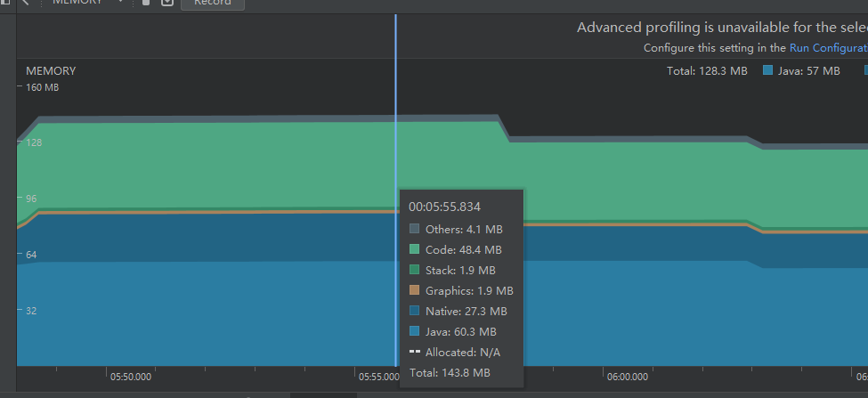Click the Allocated: N/A tooltip row
868x398 pixels.
[455, 352]
